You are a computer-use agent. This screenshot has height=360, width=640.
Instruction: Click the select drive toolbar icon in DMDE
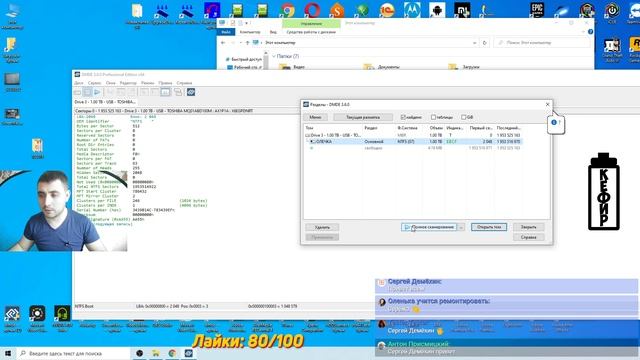(x=78, y=92)
